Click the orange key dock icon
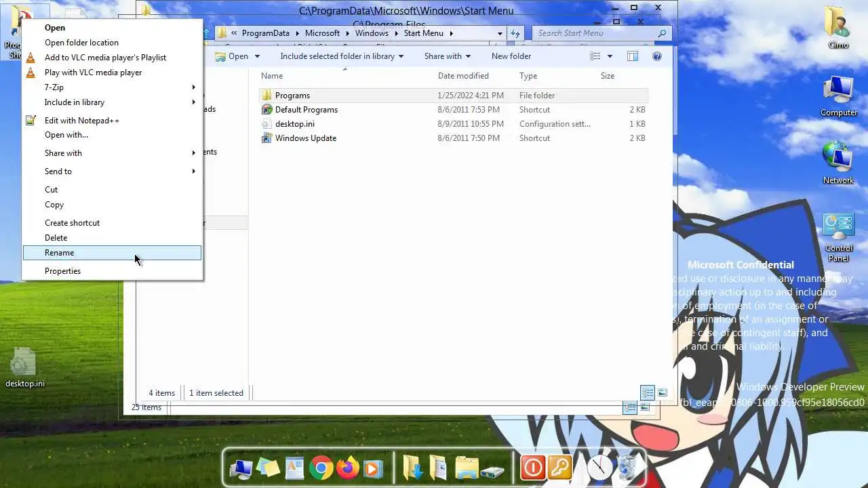The height and width of the screenshot is (488, 868). pyautogui.click(x=559, y=468)
